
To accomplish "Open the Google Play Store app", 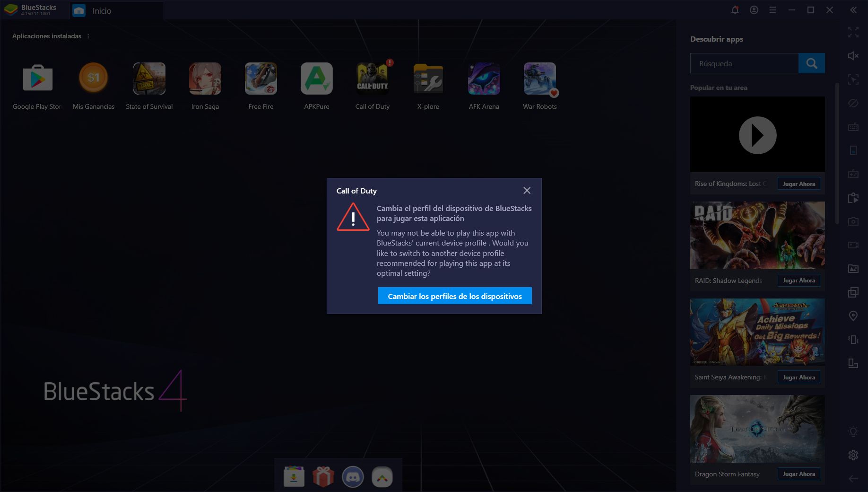I will [x=38, y=78].
